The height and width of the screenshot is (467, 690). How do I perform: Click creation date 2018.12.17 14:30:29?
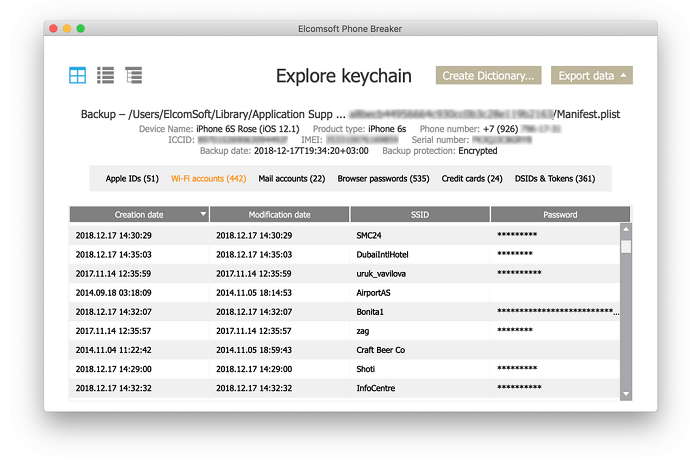coord(114,235)
